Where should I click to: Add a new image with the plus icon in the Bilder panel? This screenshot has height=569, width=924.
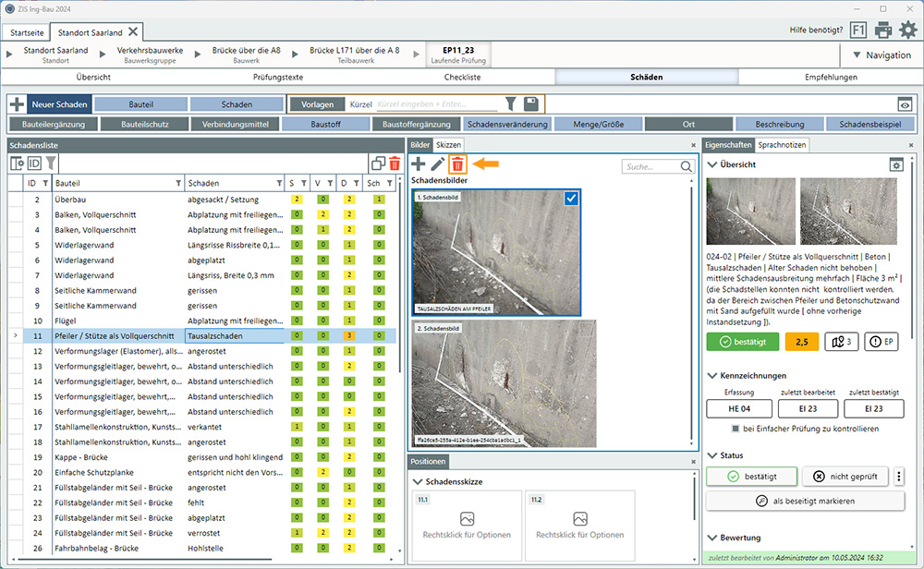419,164
